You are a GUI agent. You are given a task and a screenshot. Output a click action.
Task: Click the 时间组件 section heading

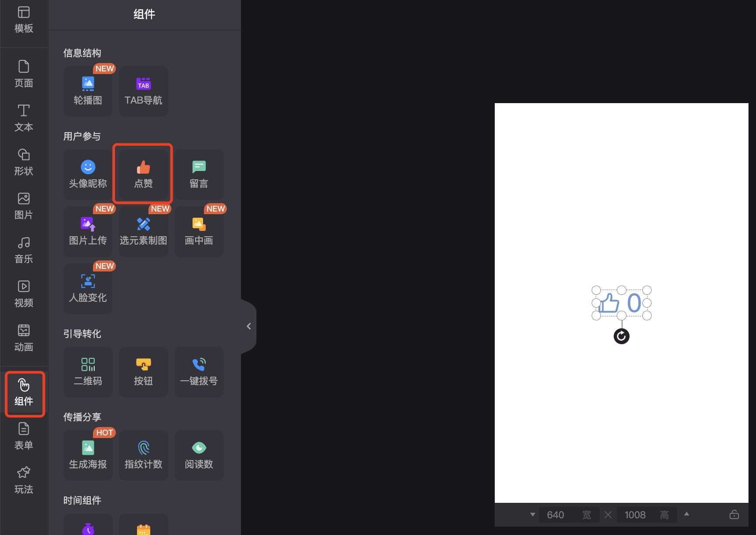[82, 500]
